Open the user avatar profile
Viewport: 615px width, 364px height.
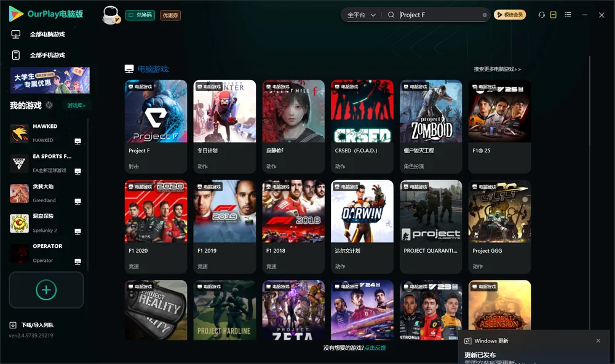111,15
